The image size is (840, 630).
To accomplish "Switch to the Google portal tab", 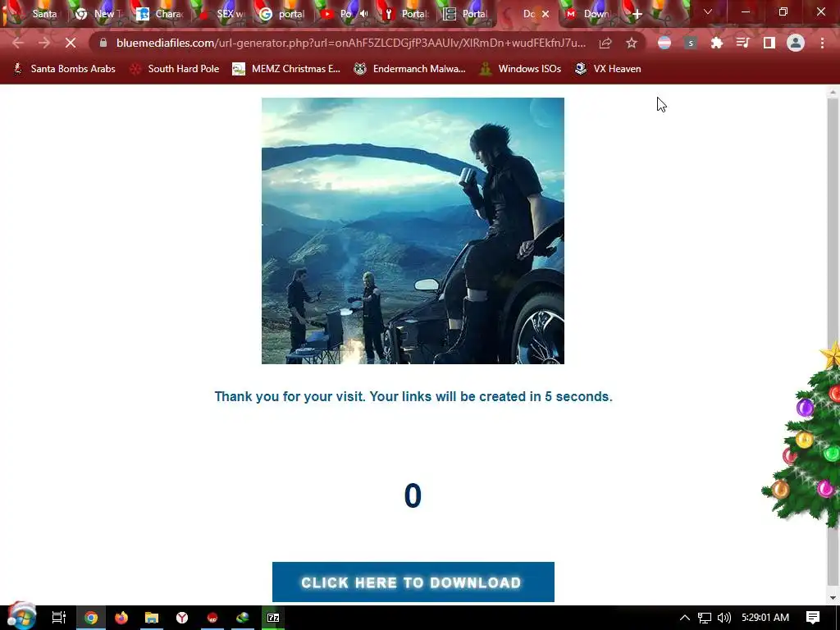I will click(282, 14).
